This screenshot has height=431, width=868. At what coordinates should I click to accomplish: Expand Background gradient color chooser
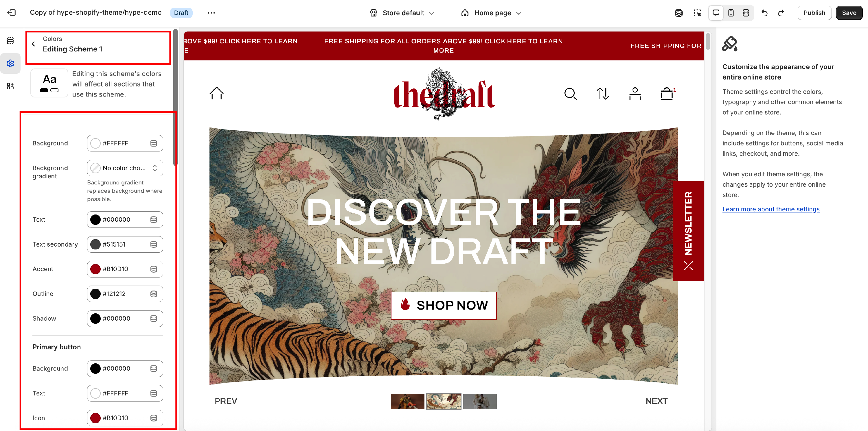(x=125, y=168)
